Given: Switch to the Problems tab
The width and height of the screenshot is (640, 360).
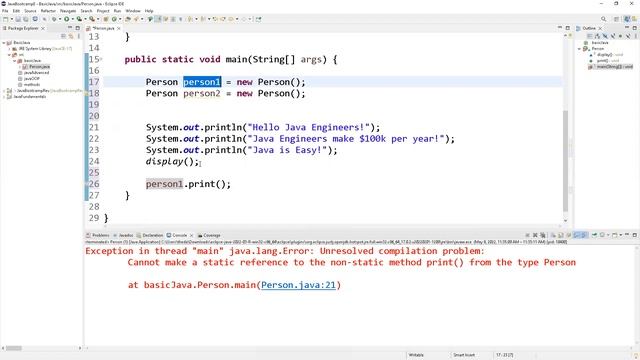Looking at the screenshot, I should click(x=98, y=235).
